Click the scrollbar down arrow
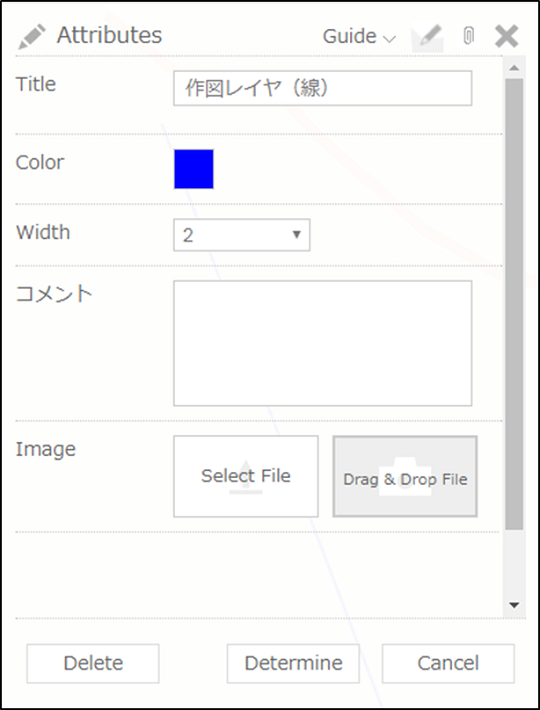This screenshot has height=710, width=540. [514, 605]
